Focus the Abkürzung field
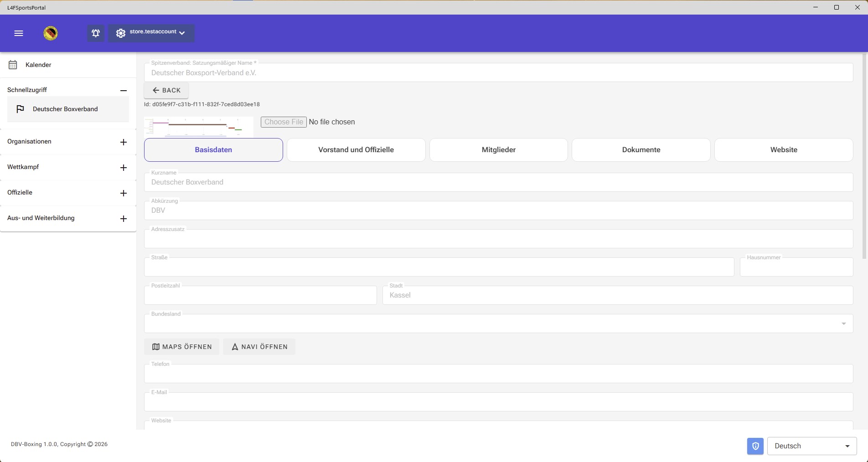 (498, 210)
